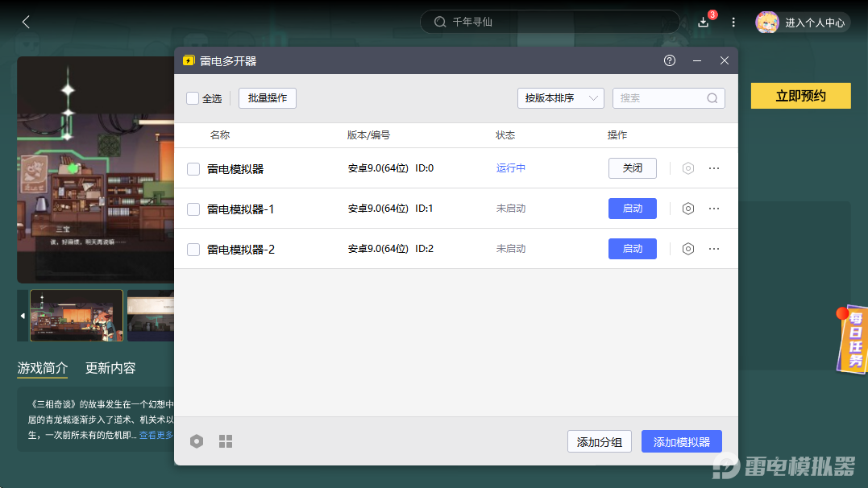
Task: Open multi-instance settings hexagon at bottom left
Action: (x=197, y=441)
